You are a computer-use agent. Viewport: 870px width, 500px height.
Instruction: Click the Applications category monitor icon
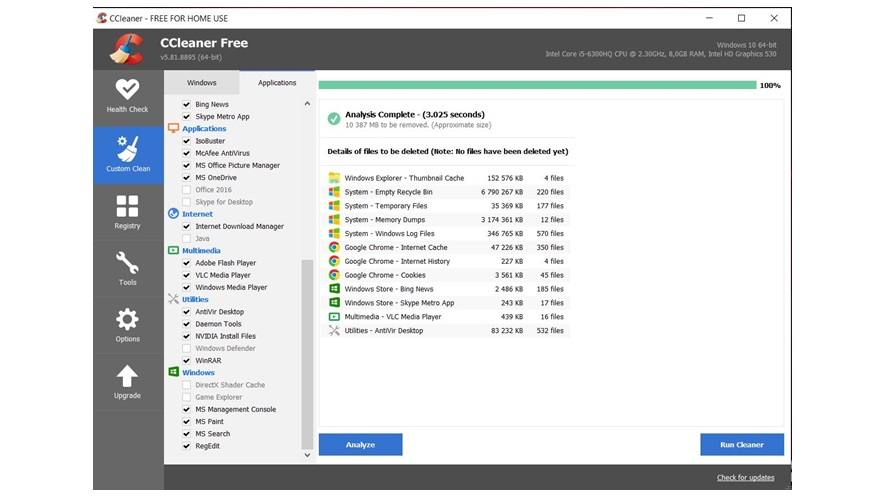(x=173, y=128)
